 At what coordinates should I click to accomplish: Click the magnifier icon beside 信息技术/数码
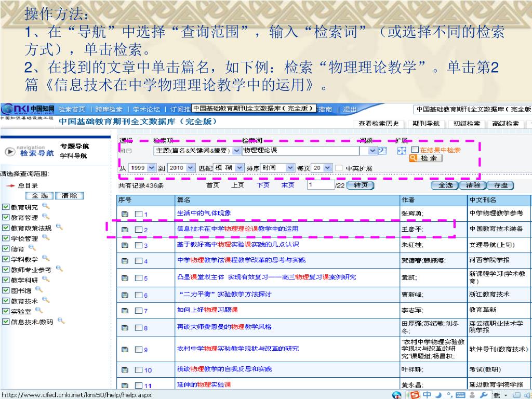61,321
